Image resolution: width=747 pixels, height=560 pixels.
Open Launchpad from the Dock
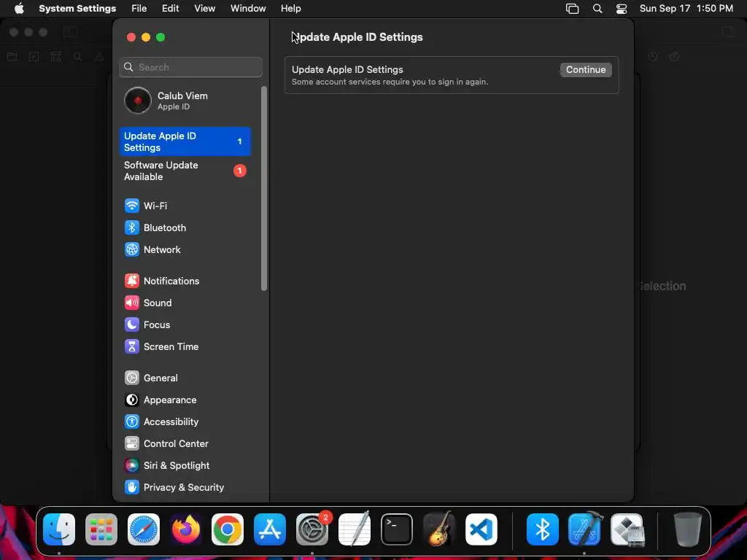101,529
